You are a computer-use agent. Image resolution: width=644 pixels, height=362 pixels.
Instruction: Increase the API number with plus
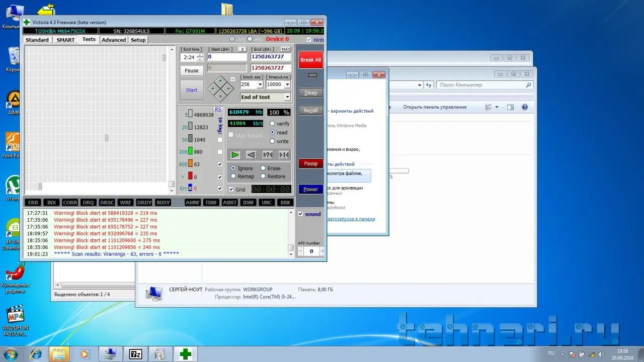[322, 251]
